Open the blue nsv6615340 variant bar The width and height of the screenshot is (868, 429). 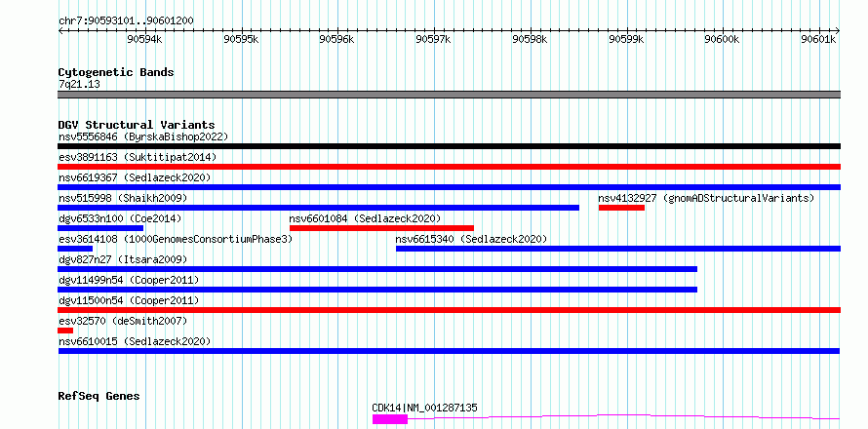(x=618, y=249)
